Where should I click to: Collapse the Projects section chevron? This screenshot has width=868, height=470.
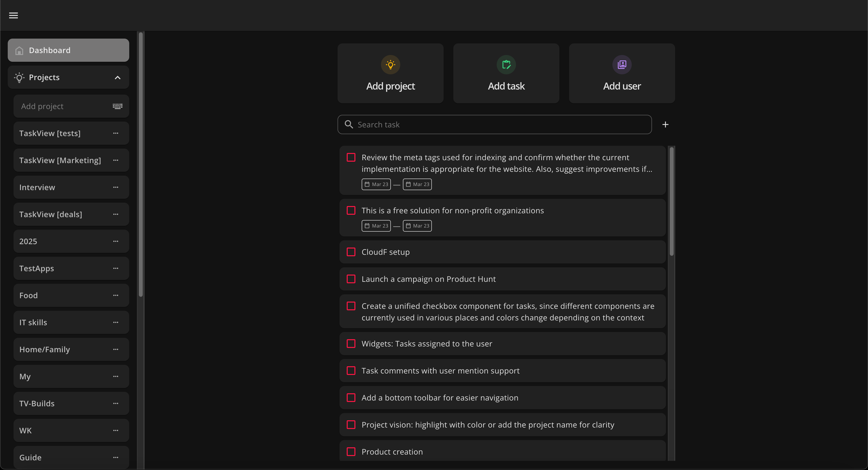click(118, 77)
